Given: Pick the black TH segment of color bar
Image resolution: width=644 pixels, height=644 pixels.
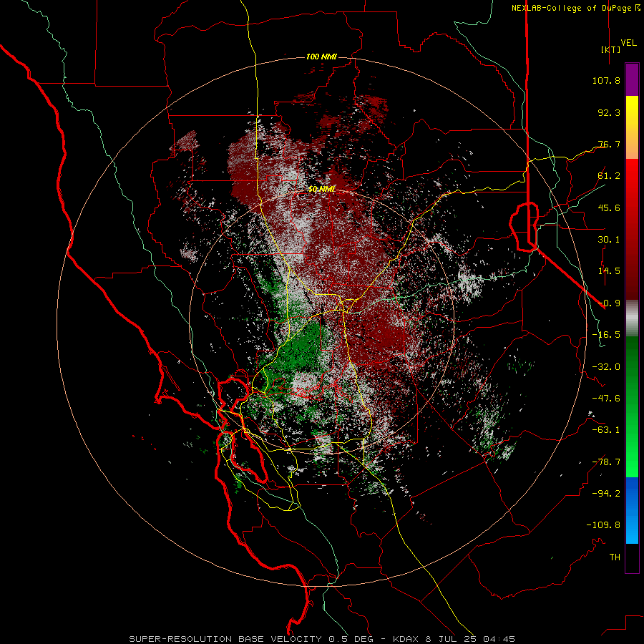Looking at the screenshot, I should [x=632, y=557].
